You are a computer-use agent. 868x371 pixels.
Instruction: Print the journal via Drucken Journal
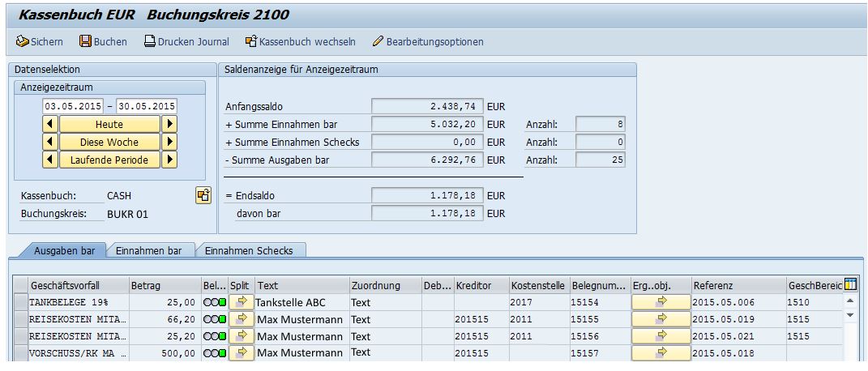[x=150, y=41]
